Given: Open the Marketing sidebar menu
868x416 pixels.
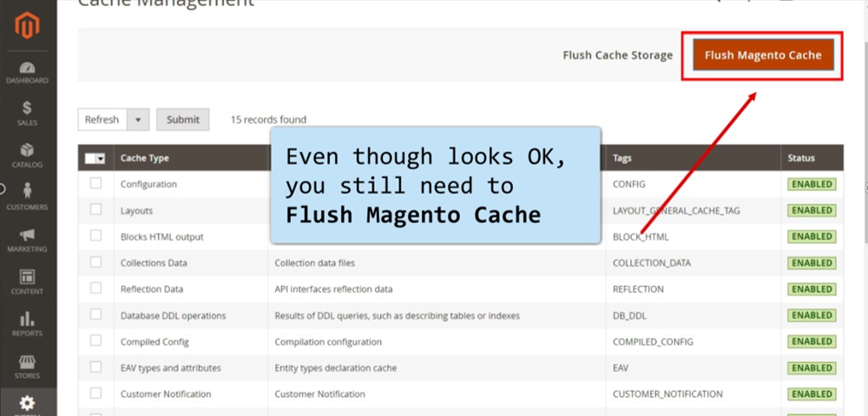Looking at the screenshot, I should 27,240.
